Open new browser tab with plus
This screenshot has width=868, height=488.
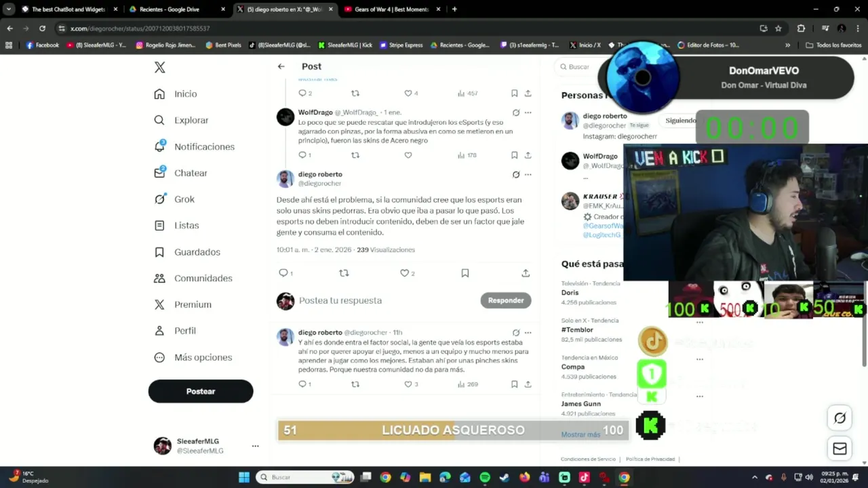coord(454,9)
